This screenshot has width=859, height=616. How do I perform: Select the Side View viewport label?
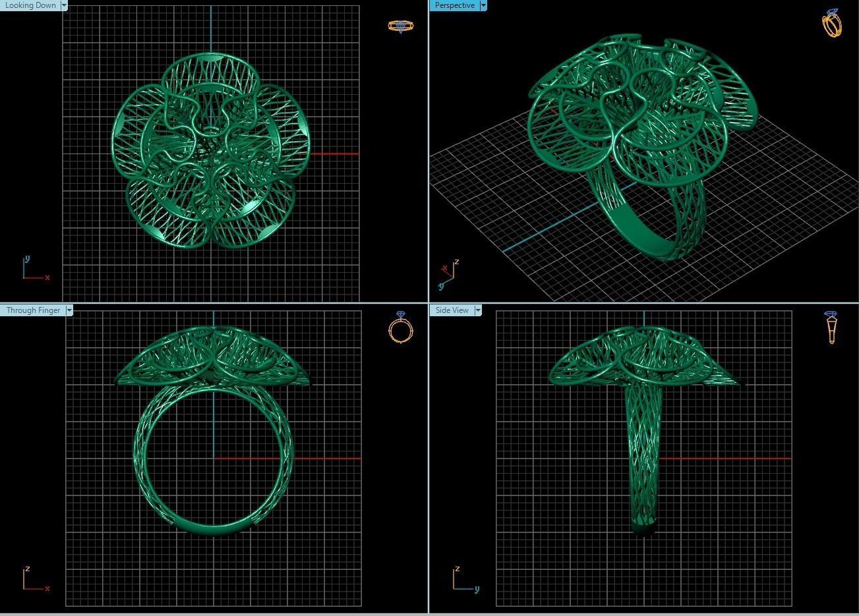pos(452,310)
